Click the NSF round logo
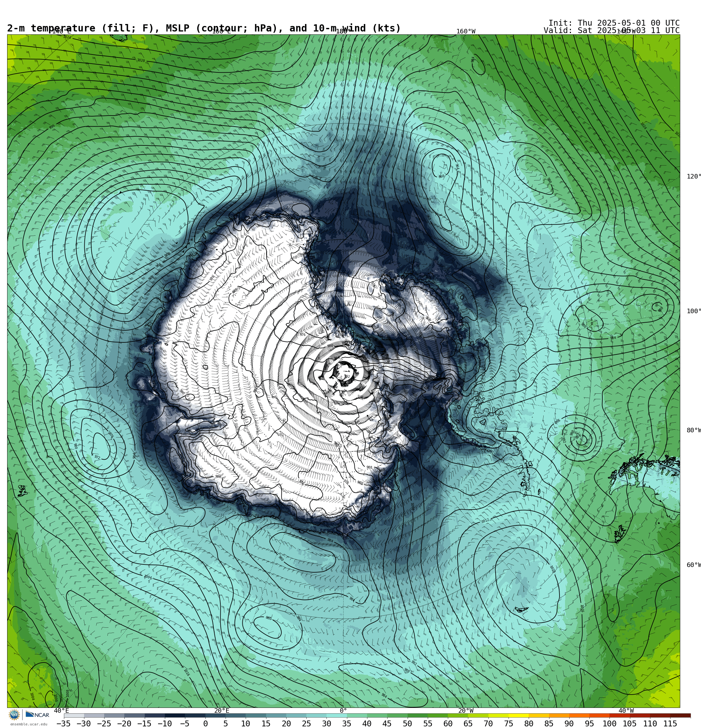 [14, 715]
